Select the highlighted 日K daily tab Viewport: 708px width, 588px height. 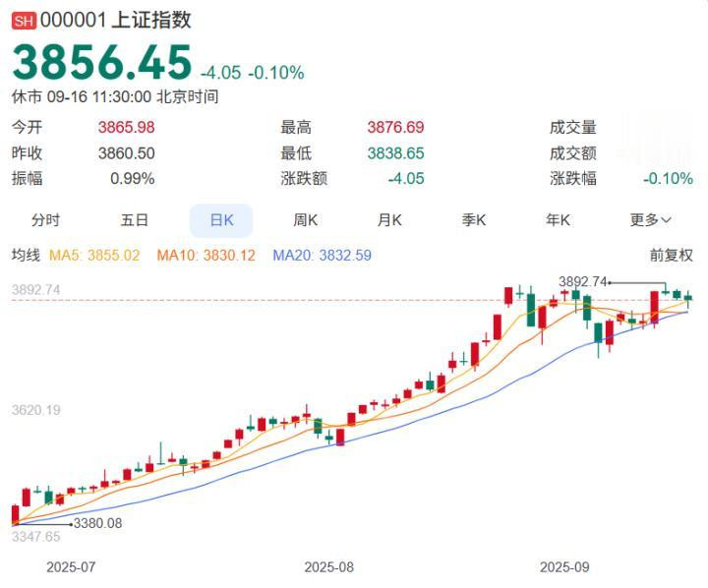coord(221,220)
